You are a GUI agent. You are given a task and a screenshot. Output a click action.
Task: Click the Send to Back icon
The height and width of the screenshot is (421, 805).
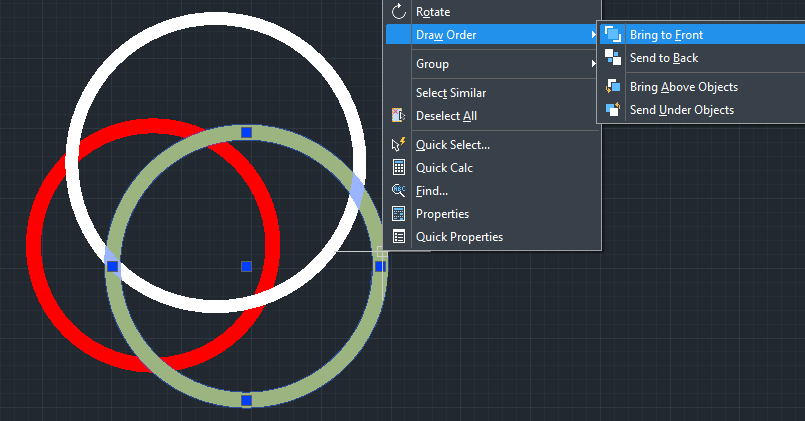click(612, 58)
